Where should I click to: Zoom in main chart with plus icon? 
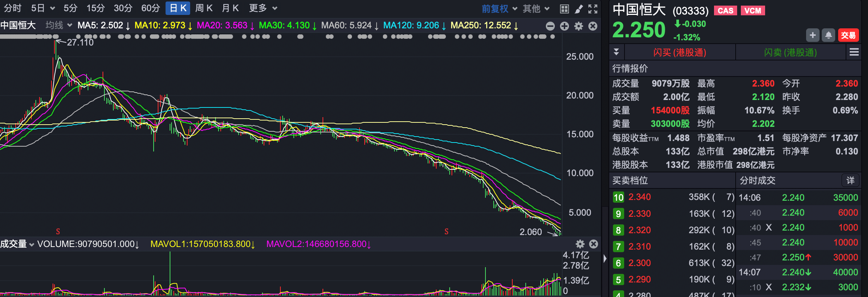coord(564,26)
